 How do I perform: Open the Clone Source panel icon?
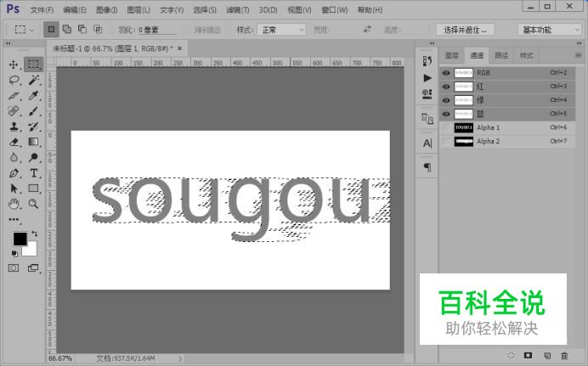[427, 119]
